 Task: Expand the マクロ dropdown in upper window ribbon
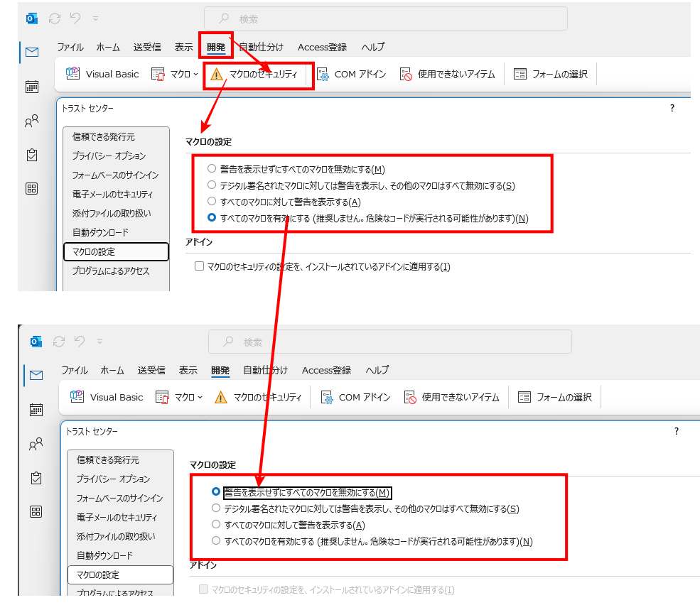(x=176, y=74)
